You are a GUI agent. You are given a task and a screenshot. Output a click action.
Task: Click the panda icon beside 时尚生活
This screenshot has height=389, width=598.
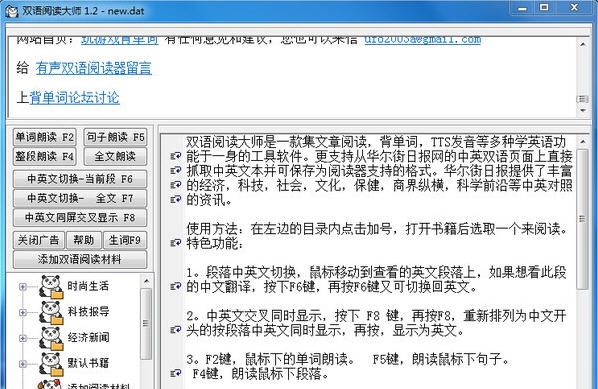tap(51, 286)
